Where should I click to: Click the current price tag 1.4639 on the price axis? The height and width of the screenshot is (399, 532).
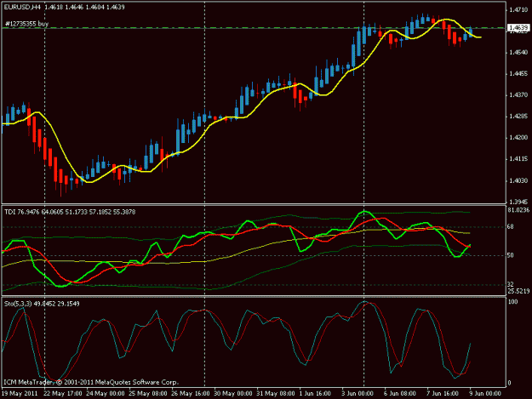[x=518, y=28]
